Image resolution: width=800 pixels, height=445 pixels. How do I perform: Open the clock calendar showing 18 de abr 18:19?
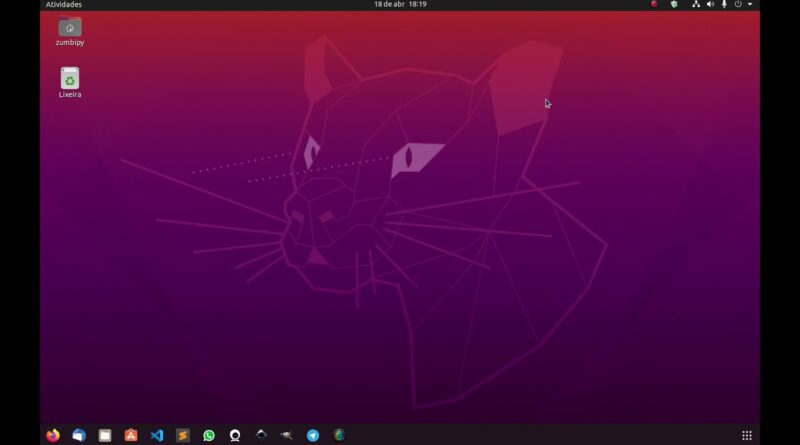[400, 4]
